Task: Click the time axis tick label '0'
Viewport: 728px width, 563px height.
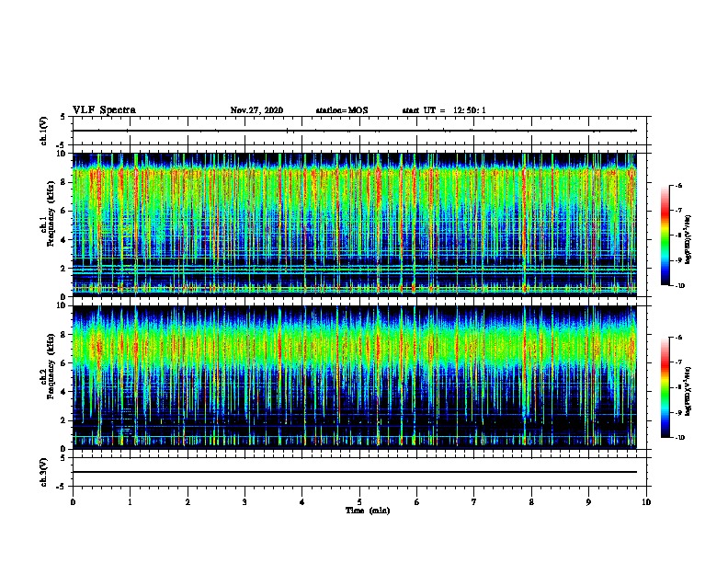Action: point(73,501)
